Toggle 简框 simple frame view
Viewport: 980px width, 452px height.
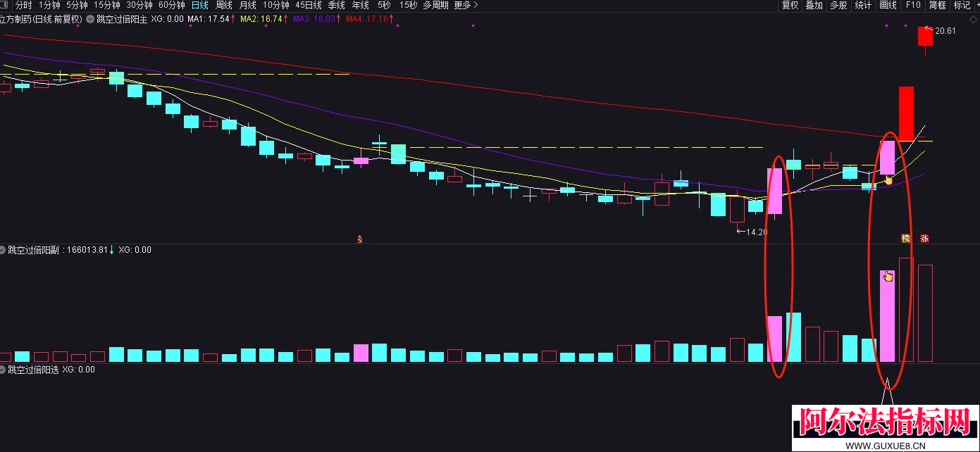tap(937, 5)
